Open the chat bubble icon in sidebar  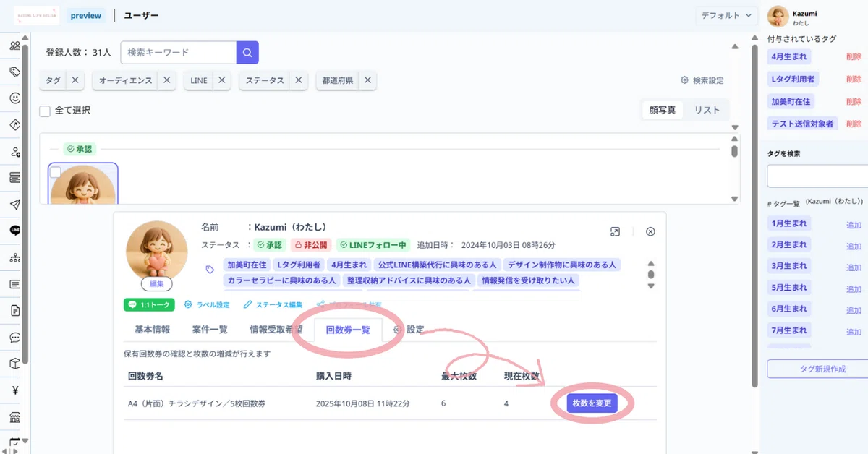(x=14, y=338)
